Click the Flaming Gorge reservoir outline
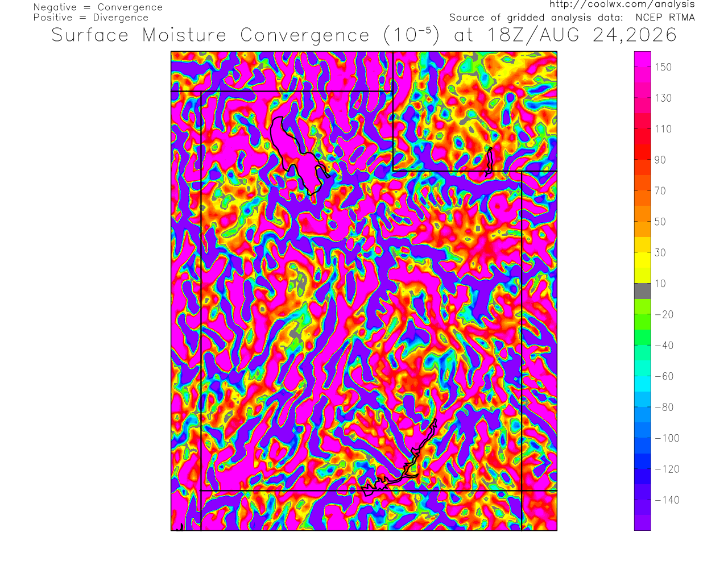Screen dimensions: 728x582 489,160
